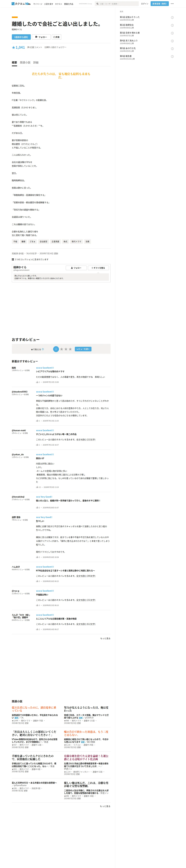Open the 小説を探す menu in the header

click(x=49, y=4)
